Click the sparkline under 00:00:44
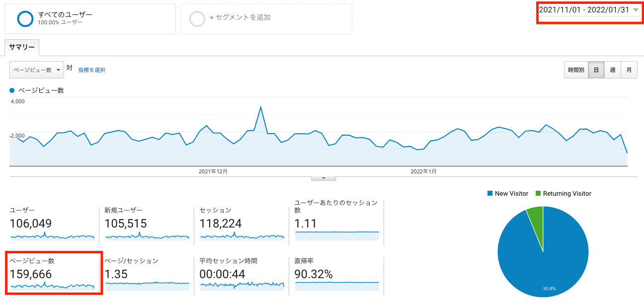Image resolution: width=644 pixels, height=305 pixels. [242, 286]
